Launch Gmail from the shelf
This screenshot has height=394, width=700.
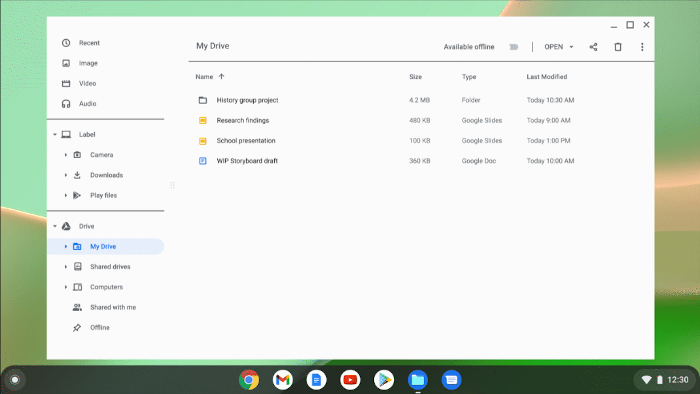[x=283, y=380]
